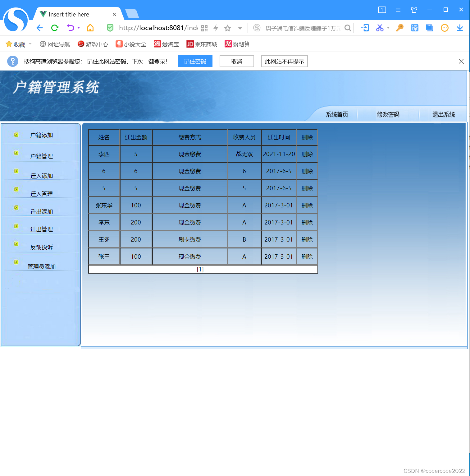Select the Insert title here browser tab
The image size is (470, 476).
[68, 14]
